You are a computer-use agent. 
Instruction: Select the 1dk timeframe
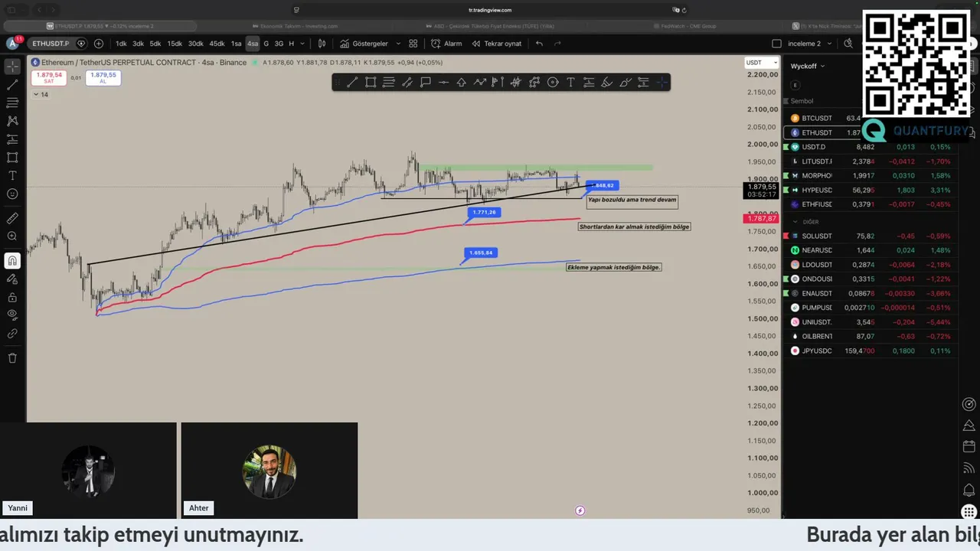pyautogui.click(x=121, y=44)
